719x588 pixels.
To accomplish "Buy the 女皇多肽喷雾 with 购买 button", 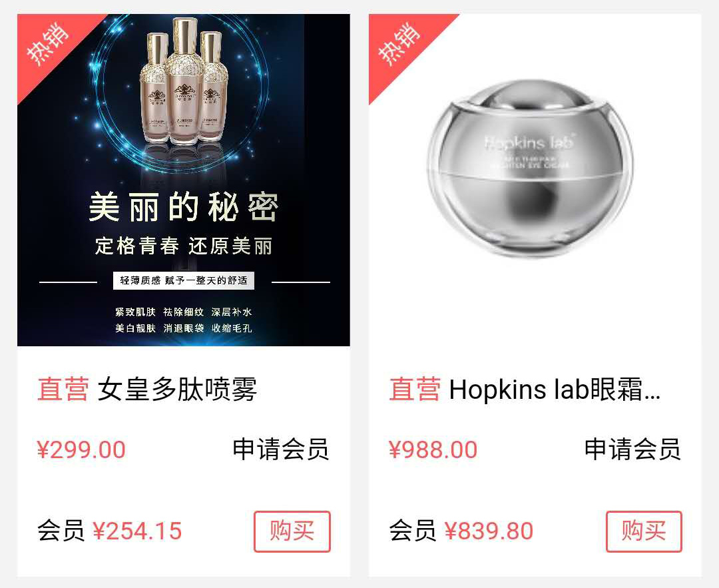I will 292,531.
